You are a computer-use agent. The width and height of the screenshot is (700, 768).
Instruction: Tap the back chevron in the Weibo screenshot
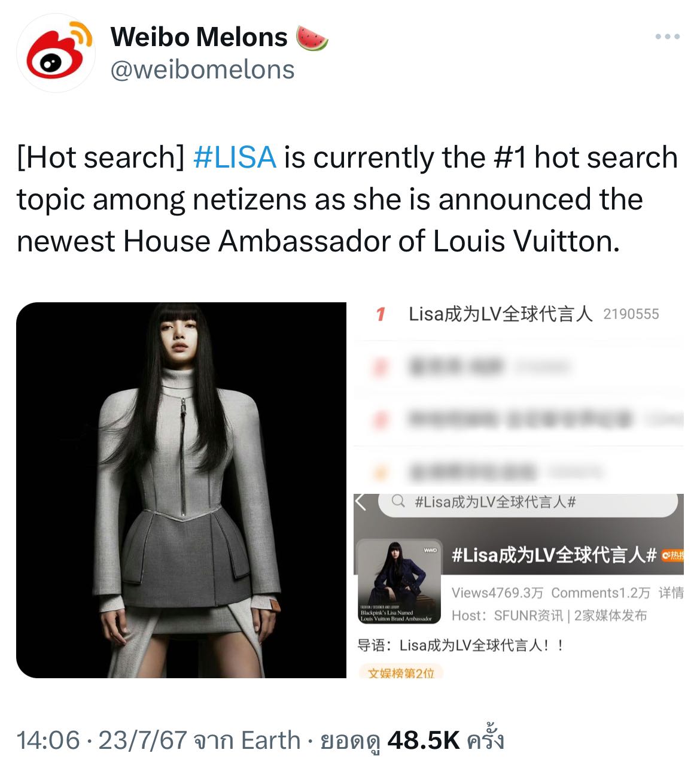pos(361,502)
